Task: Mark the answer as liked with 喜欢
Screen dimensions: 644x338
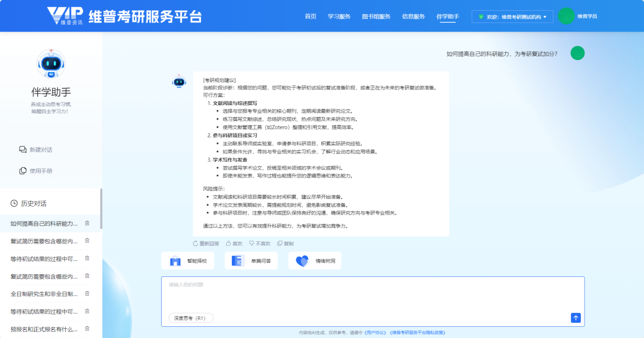Action: 234,244
